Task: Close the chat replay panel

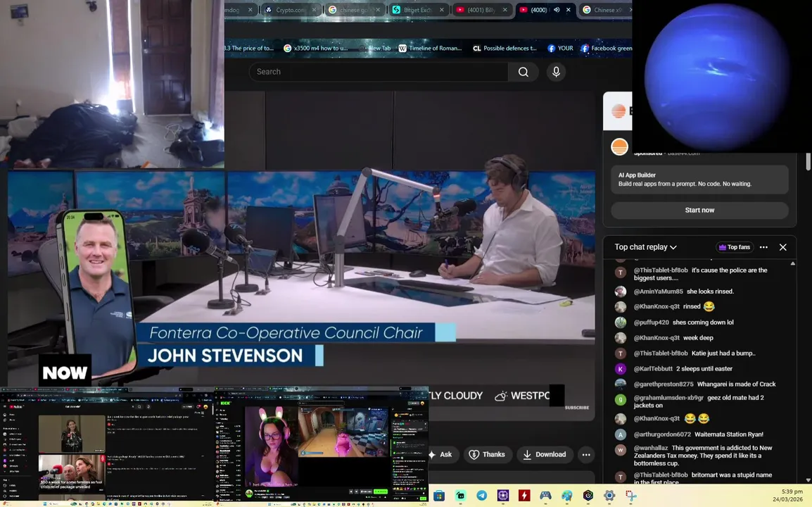Action: coord(783,247)
